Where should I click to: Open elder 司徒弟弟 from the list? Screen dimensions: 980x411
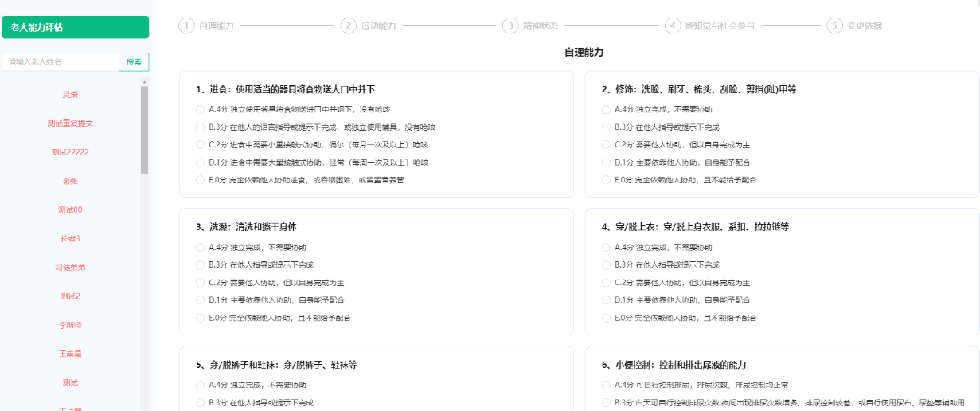coord(70,268)
